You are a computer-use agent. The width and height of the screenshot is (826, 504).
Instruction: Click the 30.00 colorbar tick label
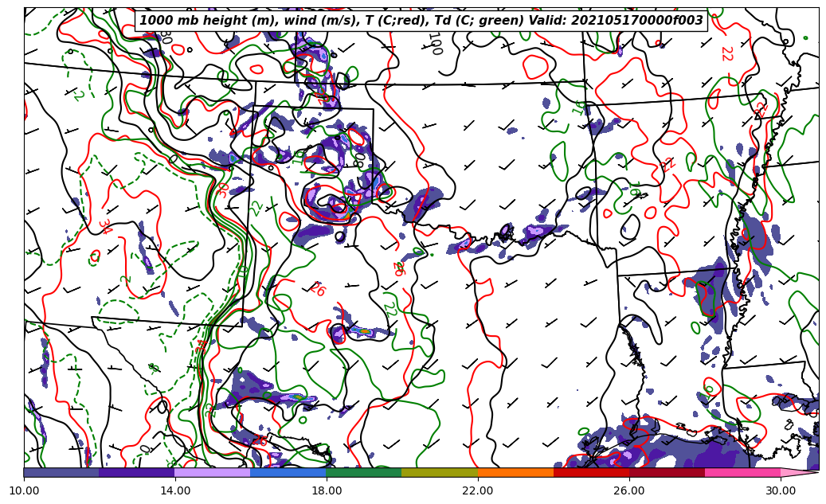click(780, 490)
